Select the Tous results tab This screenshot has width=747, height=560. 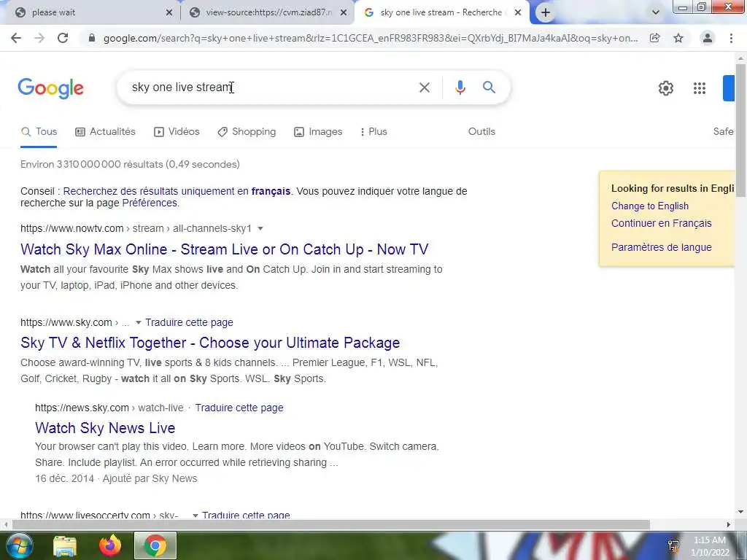coord(39,132)
